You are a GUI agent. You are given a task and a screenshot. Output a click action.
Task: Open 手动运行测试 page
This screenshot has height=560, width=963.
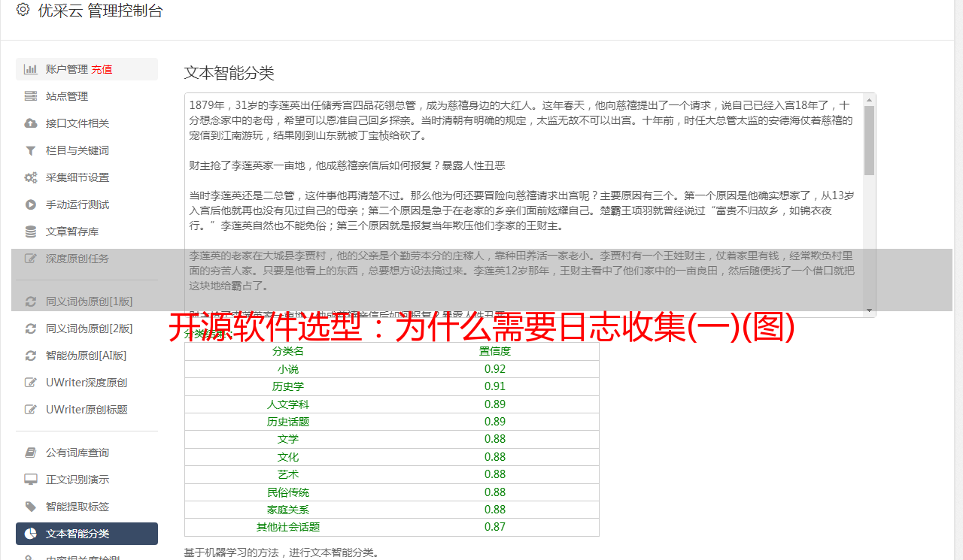[x=87, y=204]
